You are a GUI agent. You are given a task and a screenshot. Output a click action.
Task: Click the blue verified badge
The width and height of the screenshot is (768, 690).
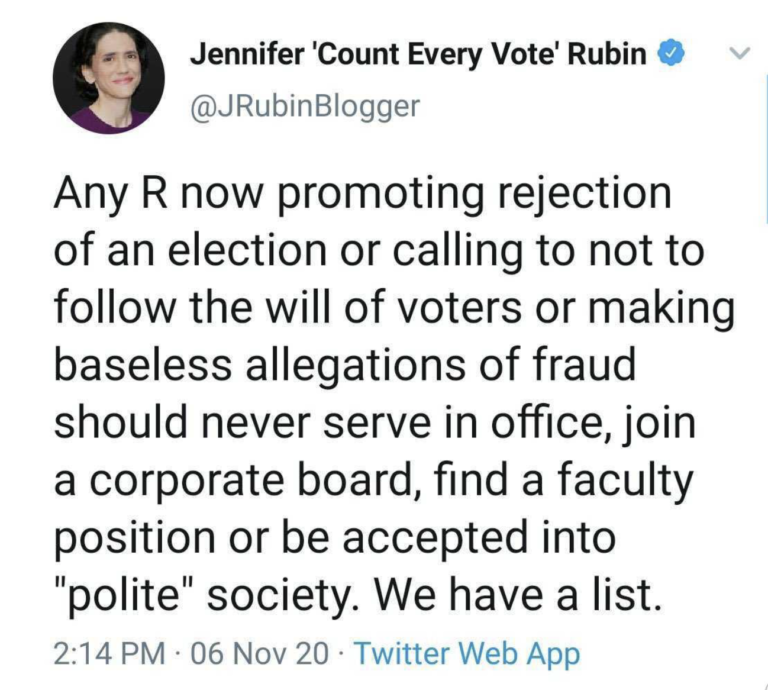coord(670,55)
